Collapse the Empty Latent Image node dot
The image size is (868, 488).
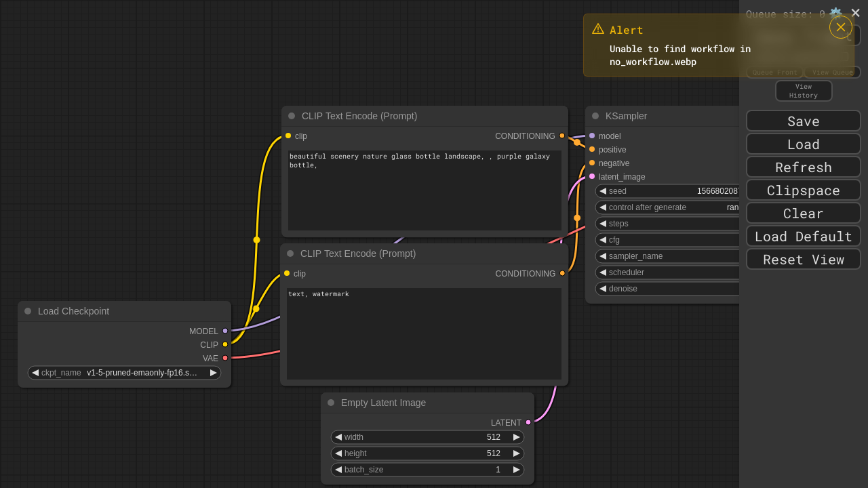coord(331,403)
